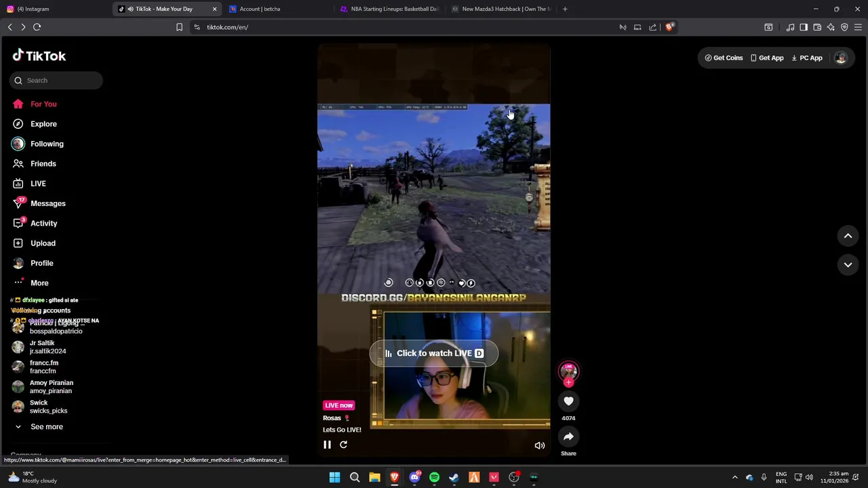Open Rosas streamer name
The height and width of the screenshot is (488, 868).
pos(332,418)
